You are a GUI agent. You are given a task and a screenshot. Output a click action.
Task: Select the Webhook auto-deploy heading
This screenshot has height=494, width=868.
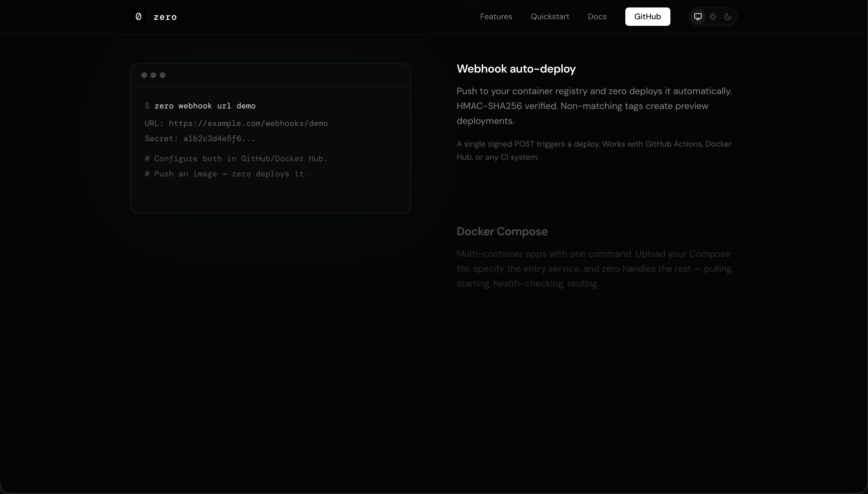(516, 69)
